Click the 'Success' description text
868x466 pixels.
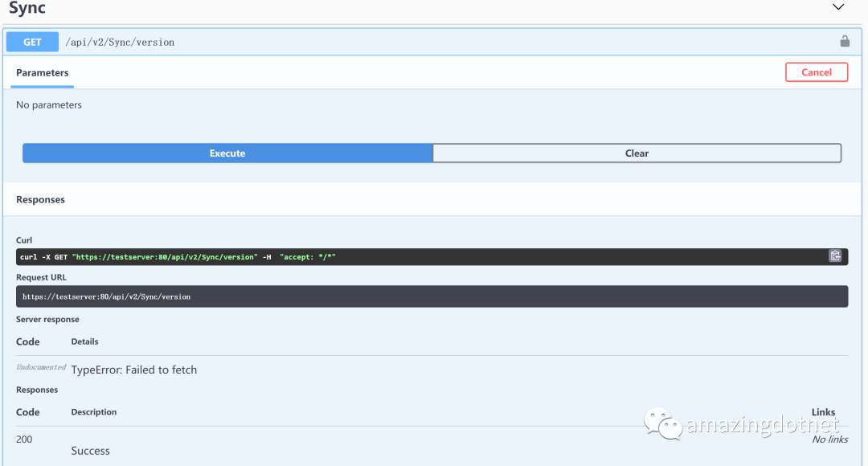coord(90,451)
